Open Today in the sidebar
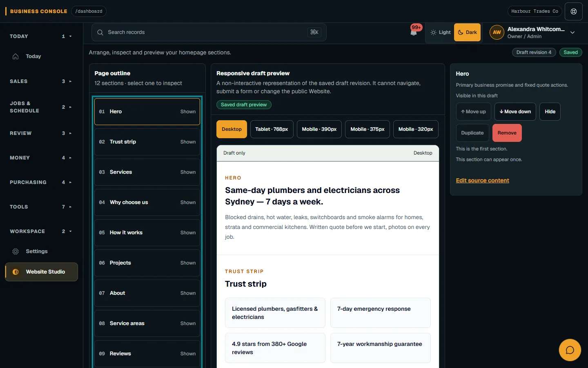Image resolution: width=588 pixels, height=368 pixels. point(41,56)
